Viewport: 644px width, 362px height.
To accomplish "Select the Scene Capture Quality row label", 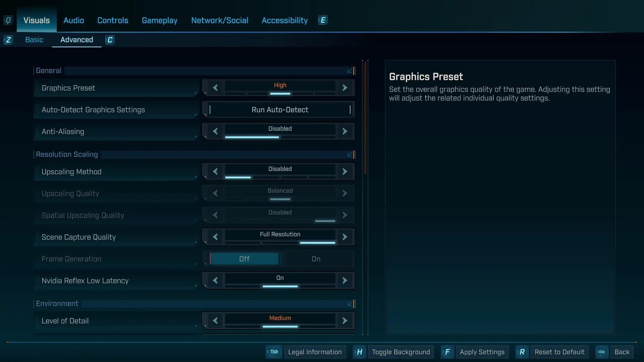I will pos(116,237).
